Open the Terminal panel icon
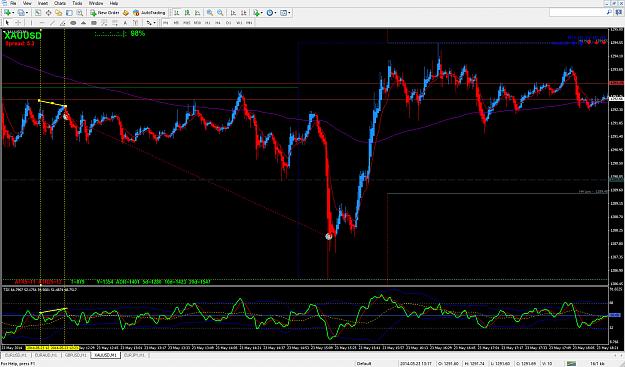 click(69, 13)
